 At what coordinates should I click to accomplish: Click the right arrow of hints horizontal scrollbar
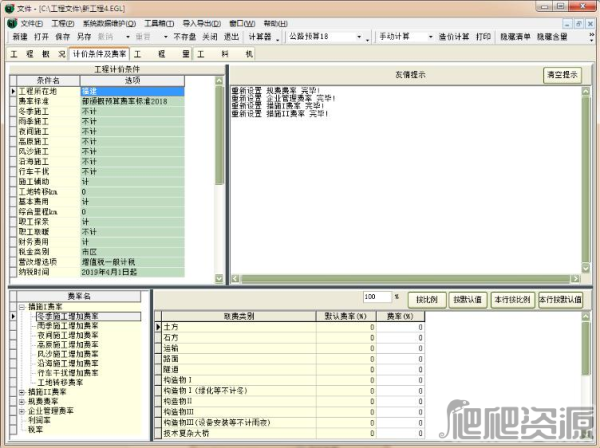click(575, 279)
